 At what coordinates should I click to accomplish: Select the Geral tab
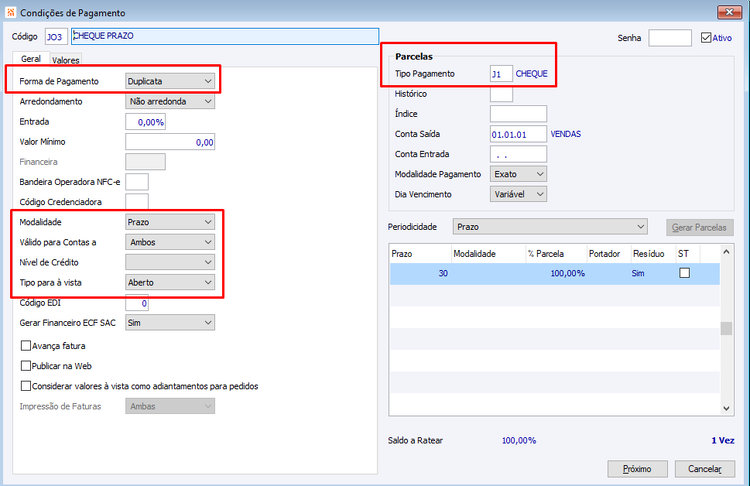point(31,59)
